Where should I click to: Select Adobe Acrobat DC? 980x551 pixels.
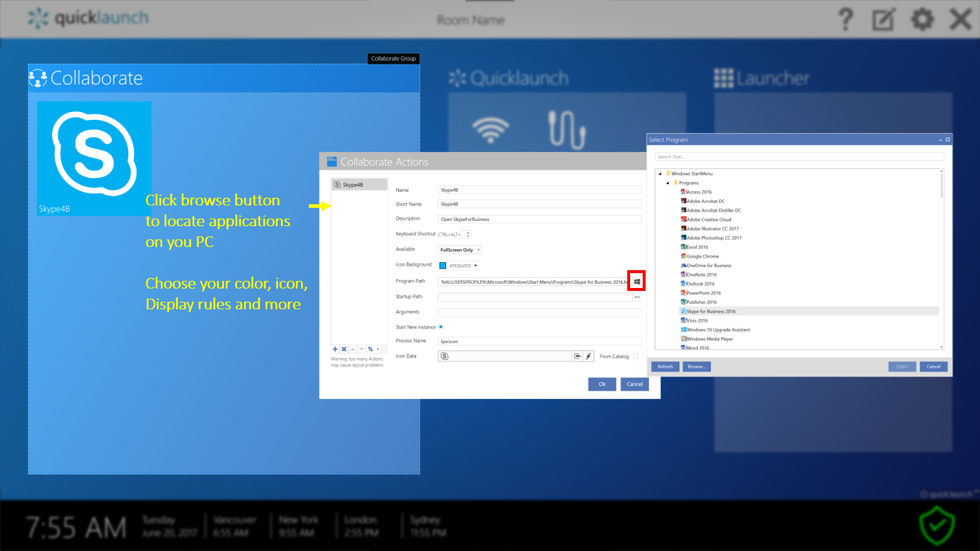[x=703, y=201]
